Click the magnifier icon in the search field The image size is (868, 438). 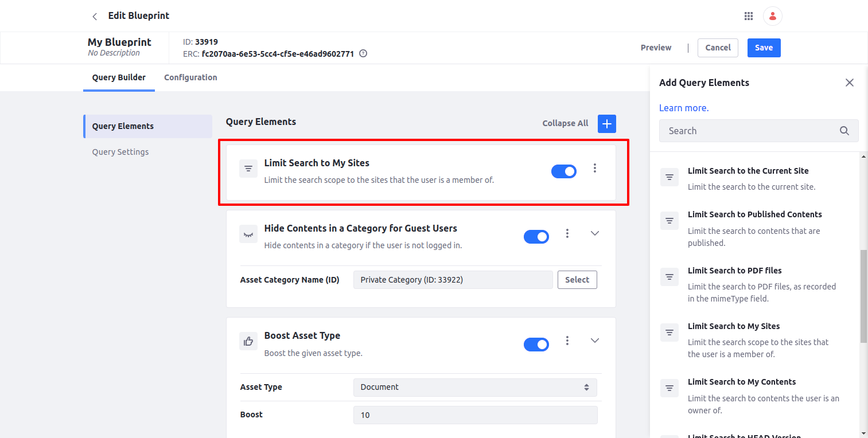point(844,131)
